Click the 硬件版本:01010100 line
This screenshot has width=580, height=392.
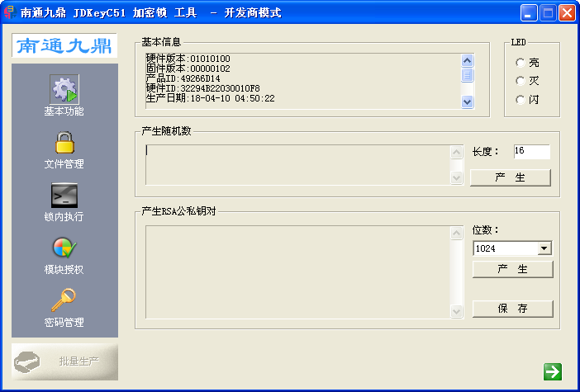[x=188, y=59]
